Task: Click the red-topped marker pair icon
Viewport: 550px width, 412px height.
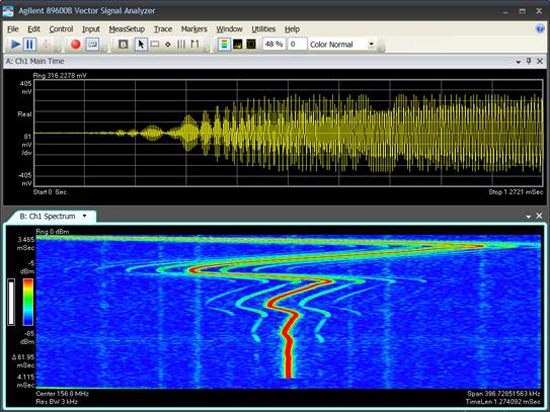Action: (x=195, y=44)
